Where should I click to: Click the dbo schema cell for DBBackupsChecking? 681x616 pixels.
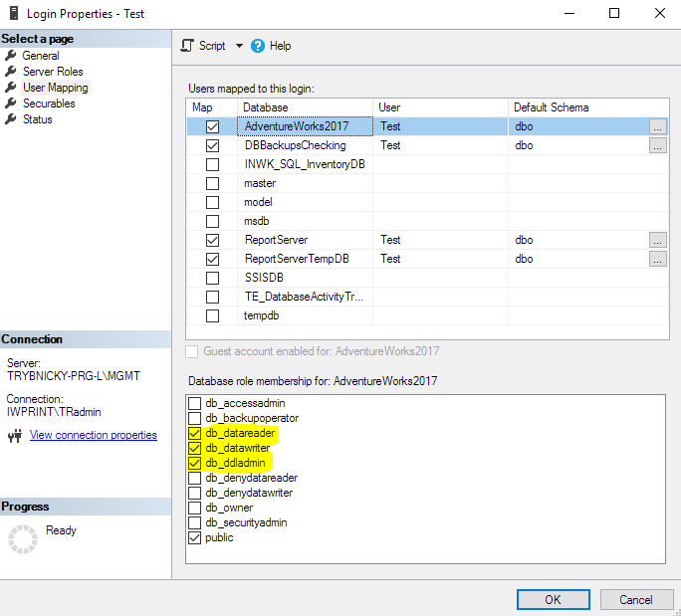point(578,145)
